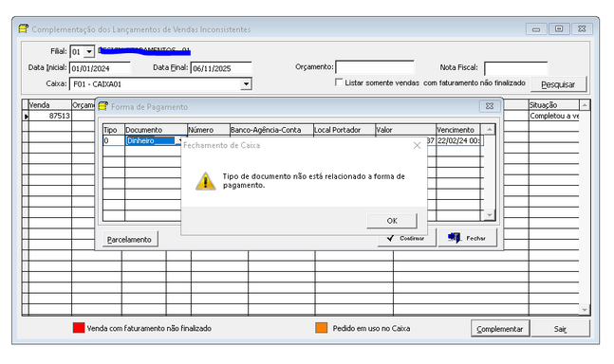Click the Data Final date field

point(221,68)
